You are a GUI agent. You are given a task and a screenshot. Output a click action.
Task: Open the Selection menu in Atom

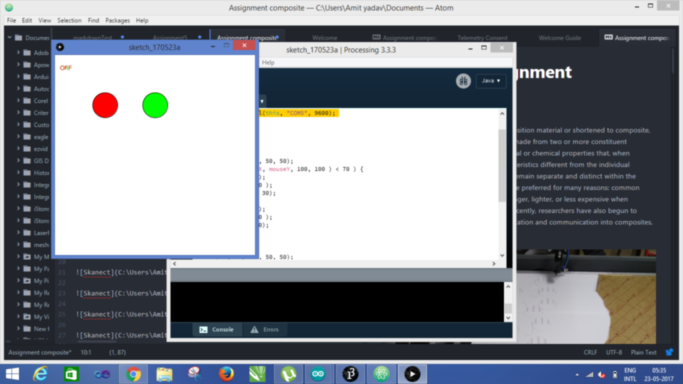[69, 20]
